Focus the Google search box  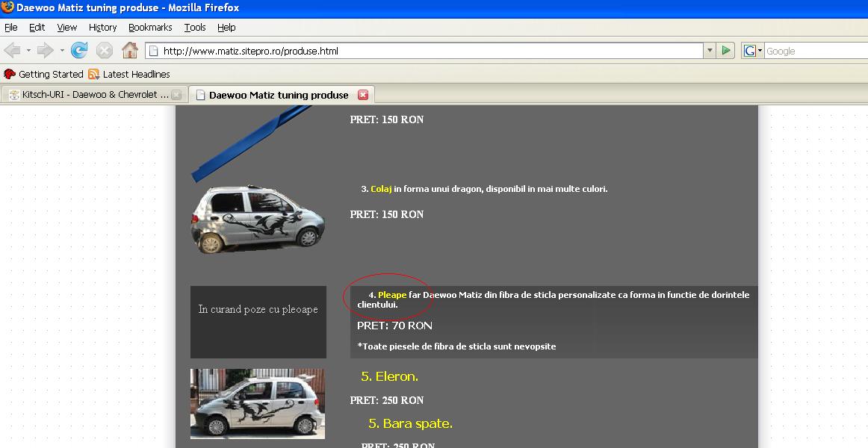[x=816, y=51]
